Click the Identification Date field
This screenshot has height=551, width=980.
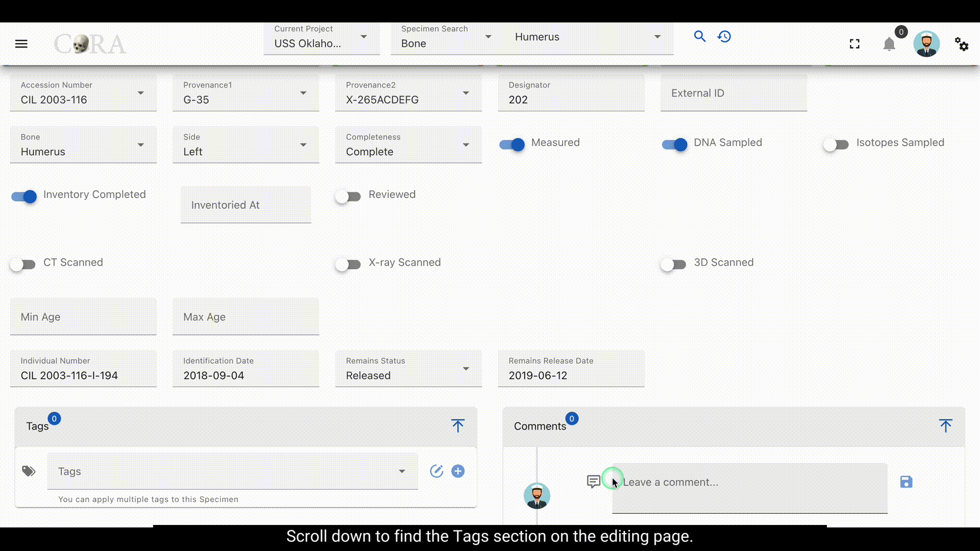click(246, 368)
